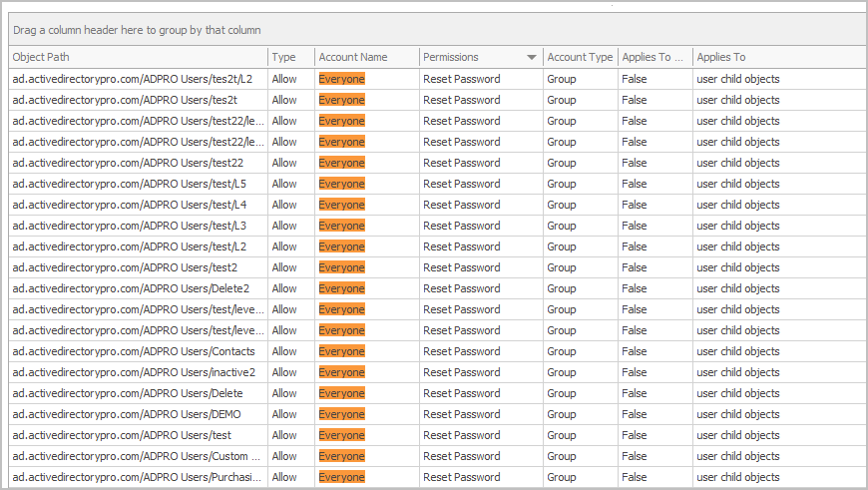The image size is (868, 490).
Task: Select the ADPRO Users/test/L2 path
Action: [x=130, y=246]
